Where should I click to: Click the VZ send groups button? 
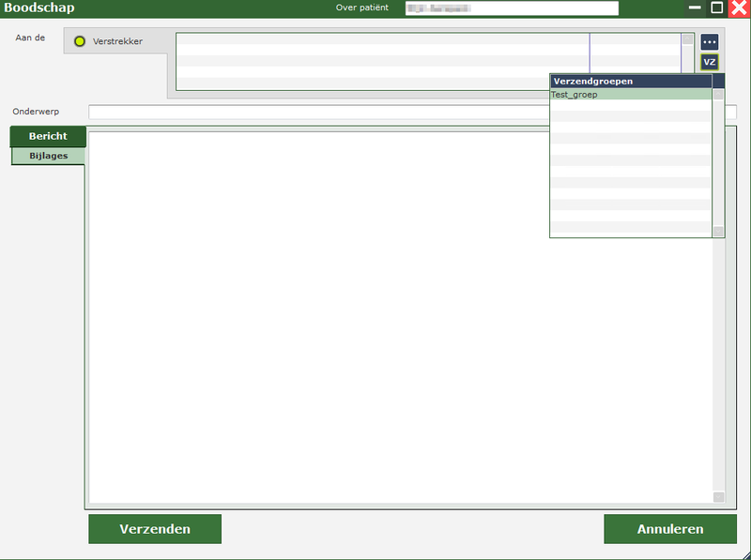point(709,62)
